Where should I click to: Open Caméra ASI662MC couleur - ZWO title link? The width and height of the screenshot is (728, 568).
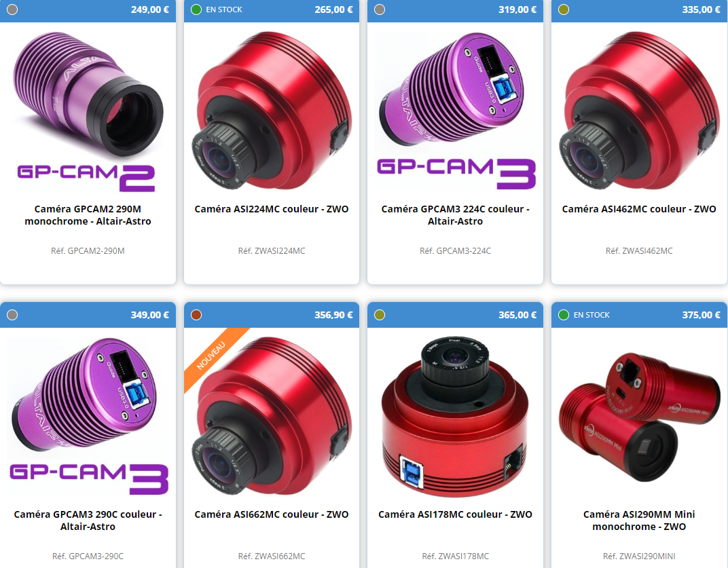(272, 514)
